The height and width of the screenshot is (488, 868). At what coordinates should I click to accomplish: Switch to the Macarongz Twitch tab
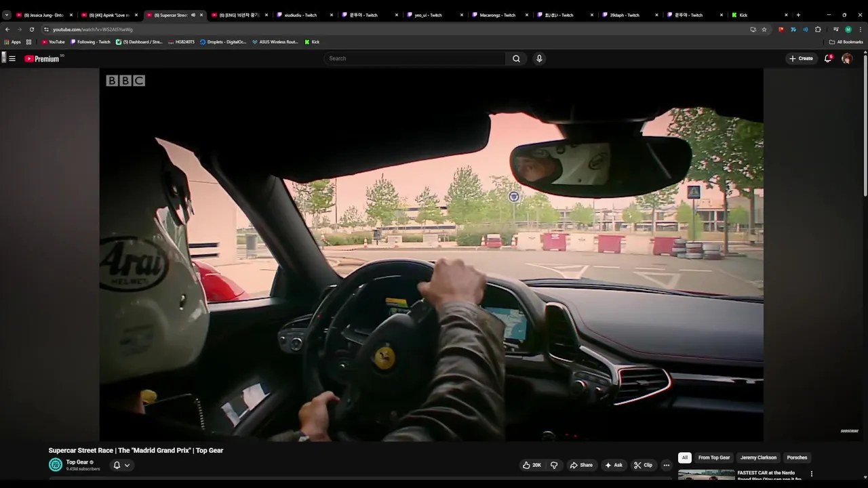pyautogui.click(x=499, y=15)
